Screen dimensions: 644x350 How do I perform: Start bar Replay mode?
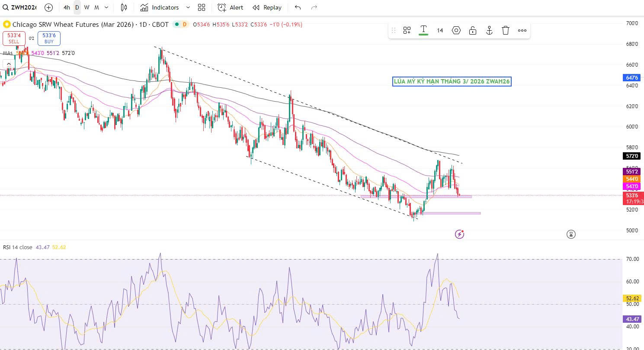(267, 7)
